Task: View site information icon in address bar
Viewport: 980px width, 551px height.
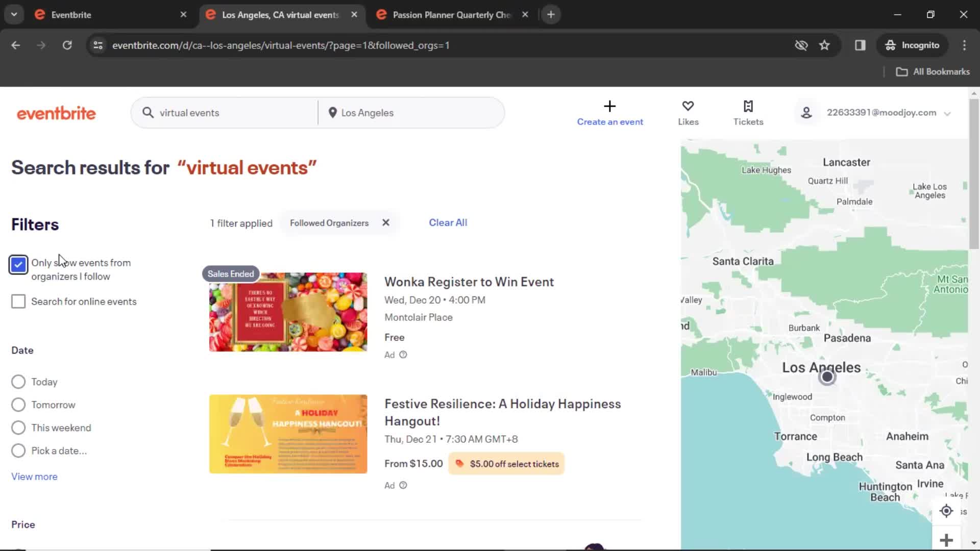Action: (x=98, y=45)
